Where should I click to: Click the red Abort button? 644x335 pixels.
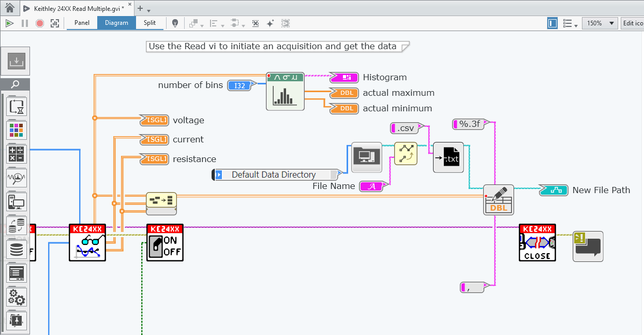[x=40, y=23]
